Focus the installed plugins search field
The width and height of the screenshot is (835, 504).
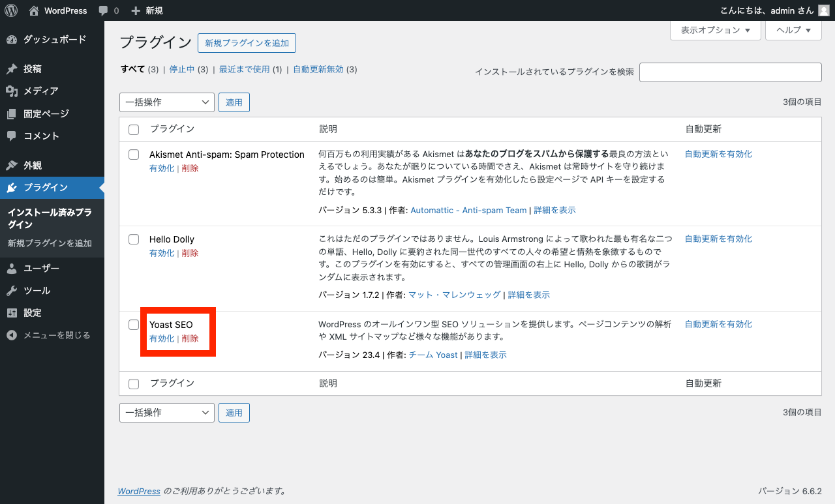tap(731, 72)
